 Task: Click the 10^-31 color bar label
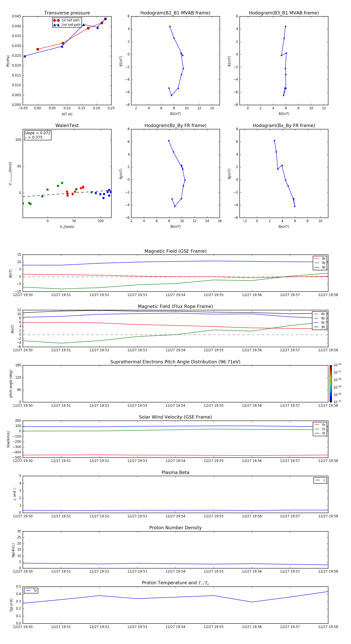pyautogui.click(x=337, y=402)
